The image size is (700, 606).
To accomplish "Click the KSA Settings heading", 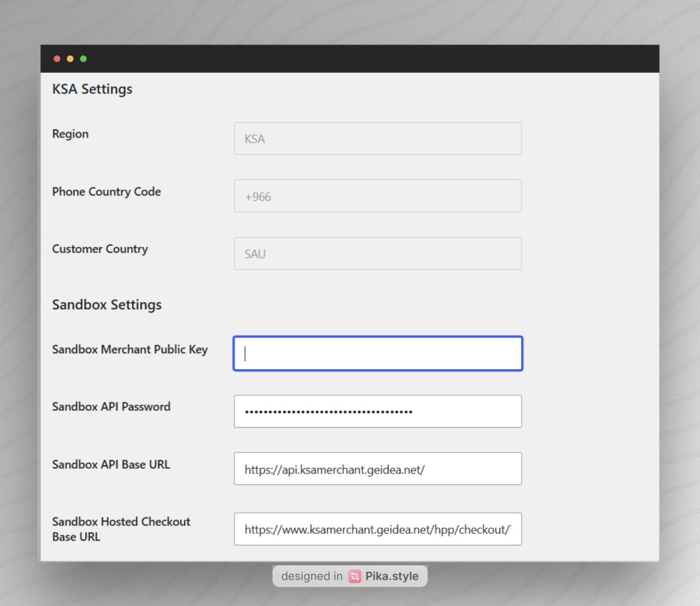I will (92, 89).
